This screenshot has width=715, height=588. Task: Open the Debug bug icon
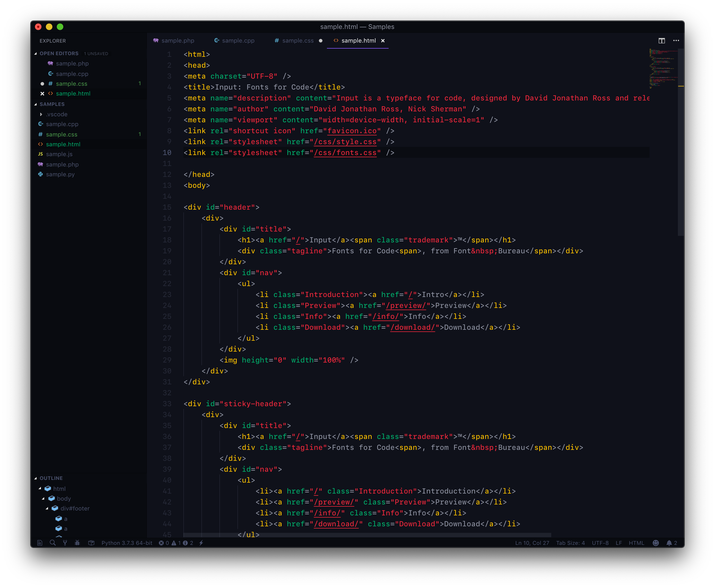click(x=78, y=543)
